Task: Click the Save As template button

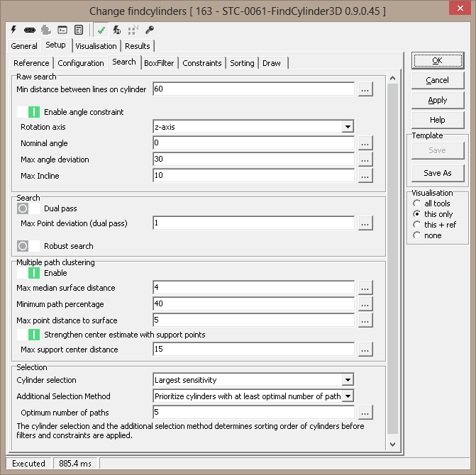Action: click(437, 173)
